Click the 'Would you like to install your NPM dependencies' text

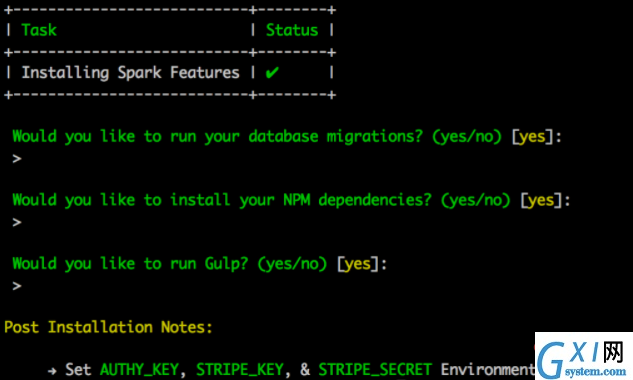(222, 200)
